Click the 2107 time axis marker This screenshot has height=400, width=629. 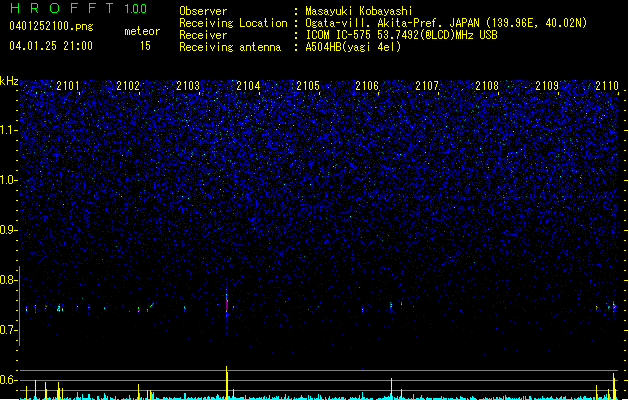click(427, 86)
